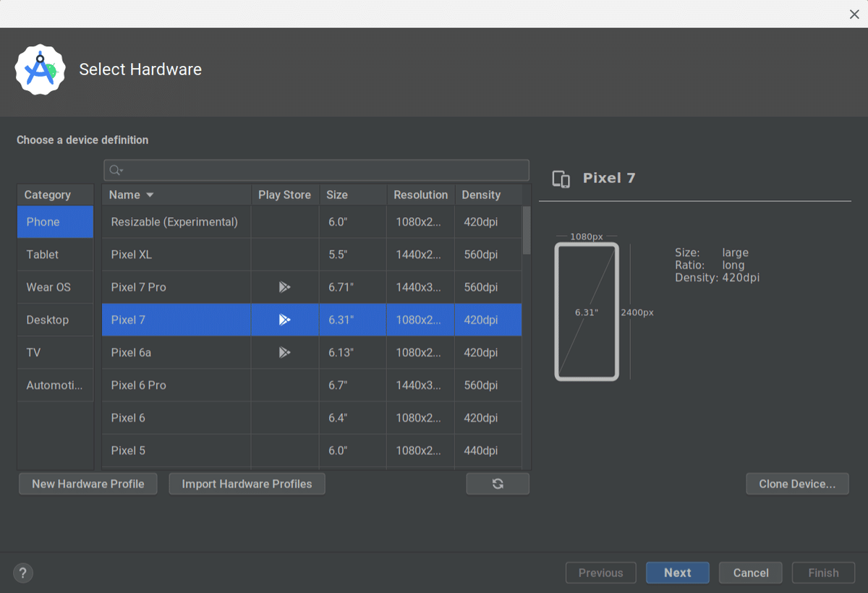This screenshot has width=868, height=593.
Task: Select the Phone category
Action: [55, 222]
